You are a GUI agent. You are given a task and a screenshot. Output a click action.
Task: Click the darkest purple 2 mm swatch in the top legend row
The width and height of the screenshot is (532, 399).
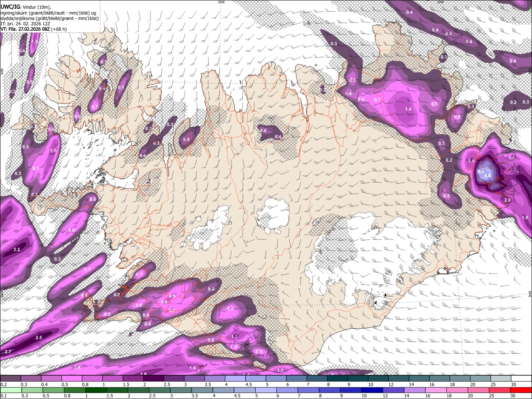coord(153,378)
